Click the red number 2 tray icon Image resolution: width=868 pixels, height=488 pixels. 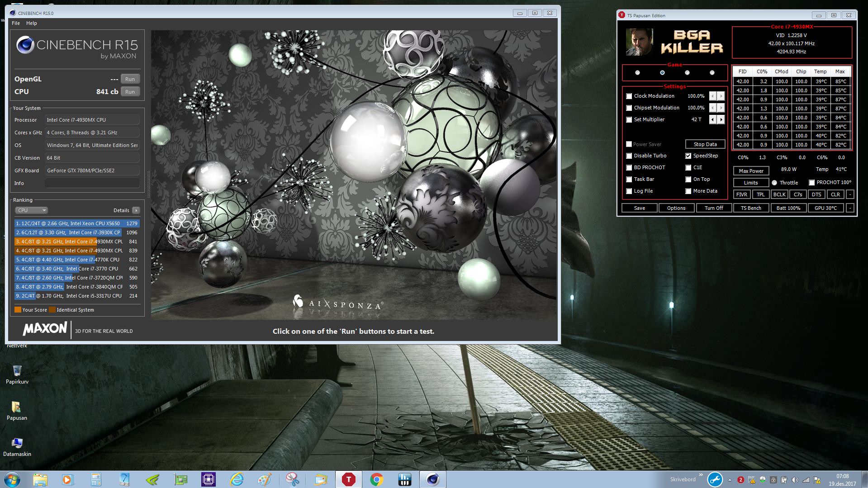click(x=740, y=480)
